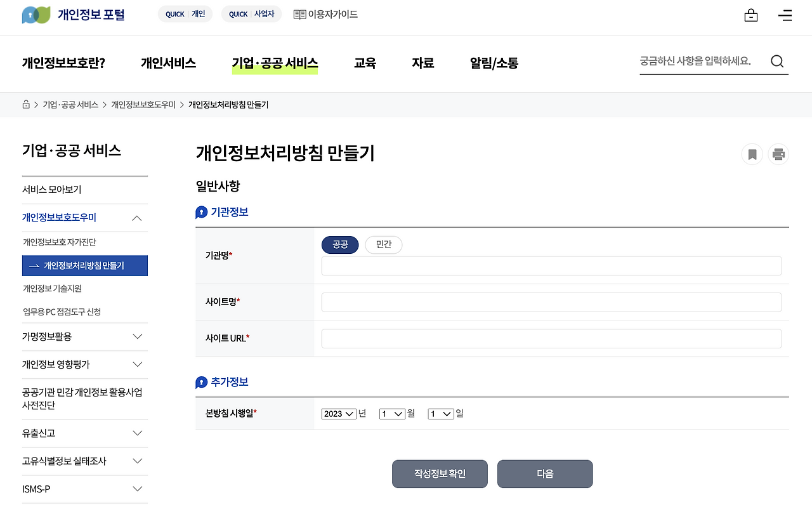Click the lock icon in the top bar

[x=750, y=14]
